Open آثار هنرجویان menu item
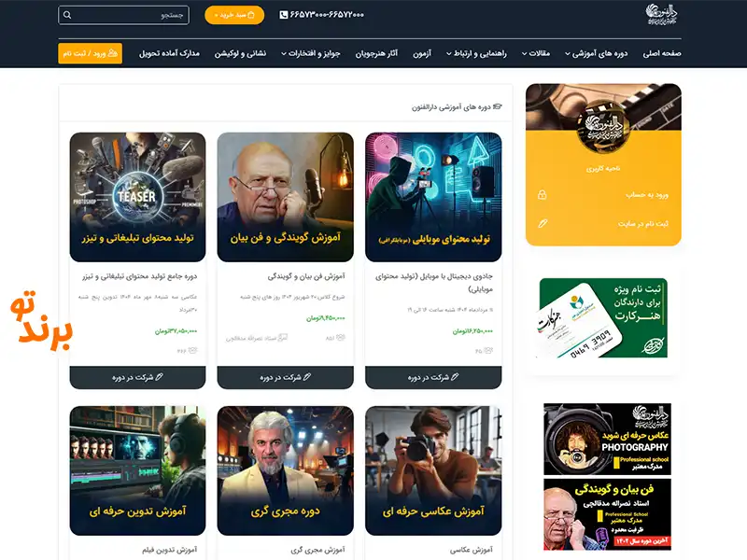The width and height of the screenshot is (747, 560). point(376,53)
